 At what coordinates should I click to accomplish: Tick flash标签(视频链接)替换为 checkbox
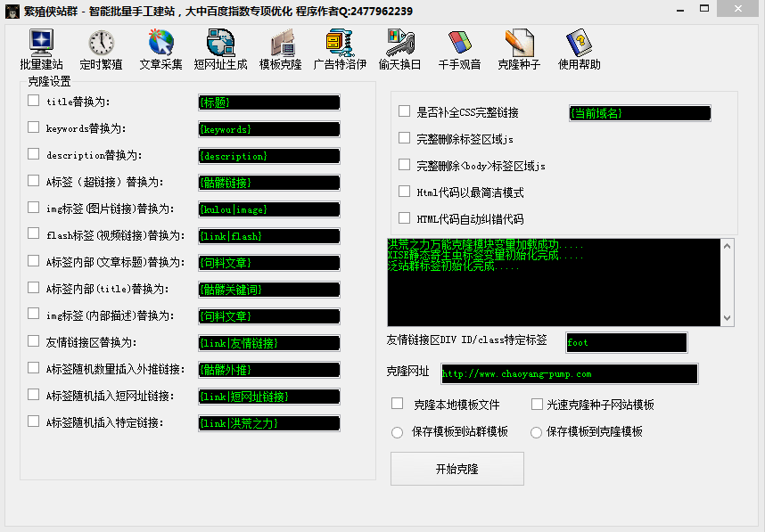(34, 233)
